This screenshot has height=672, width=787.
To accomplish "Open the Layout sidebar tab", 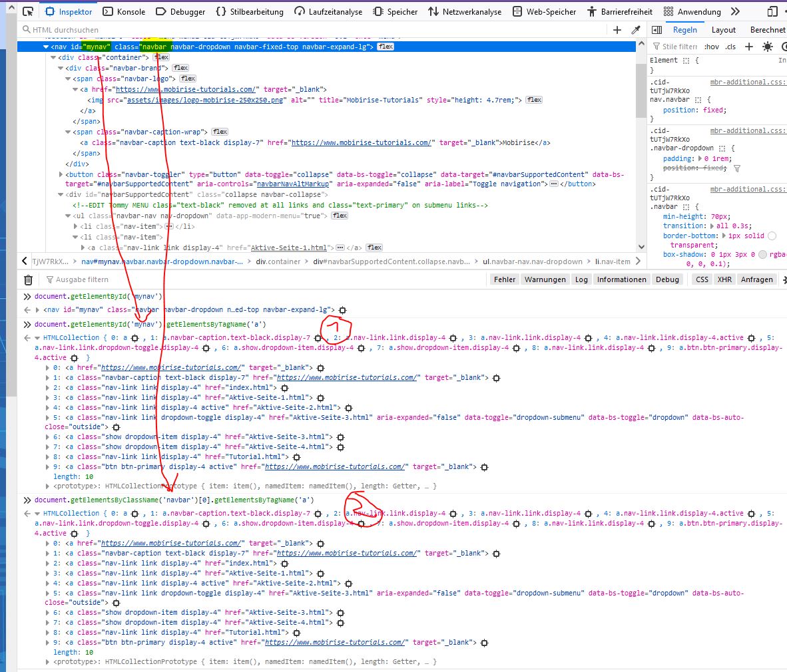I will pyautogui.click(x=723, y=30).
